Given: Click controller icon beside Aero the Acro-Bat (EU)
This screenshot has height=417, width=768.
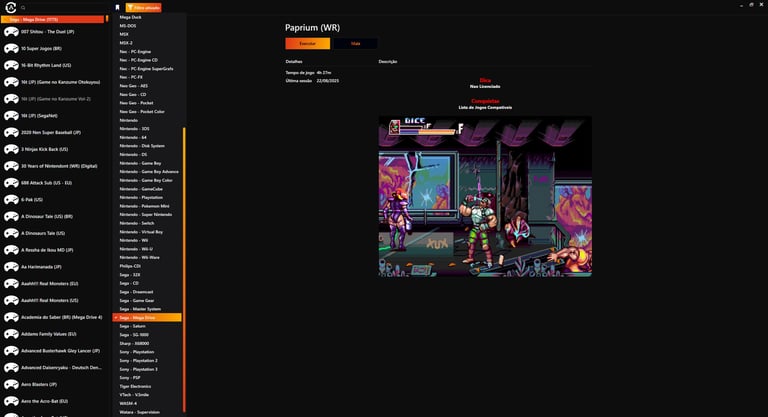Looking at the screenshot, I should click(11, 401).
